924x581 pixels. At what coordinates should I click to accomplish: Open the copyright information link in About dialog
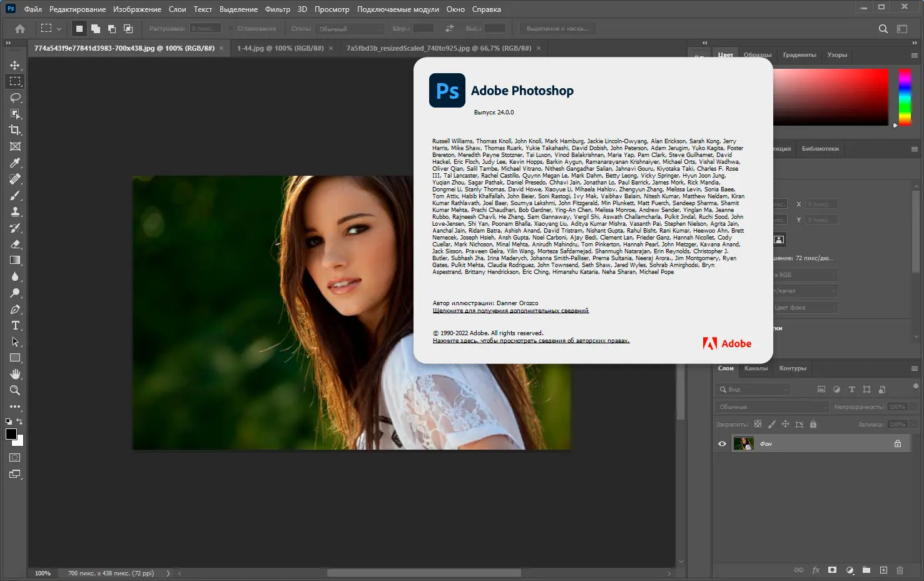pos(531,341)
